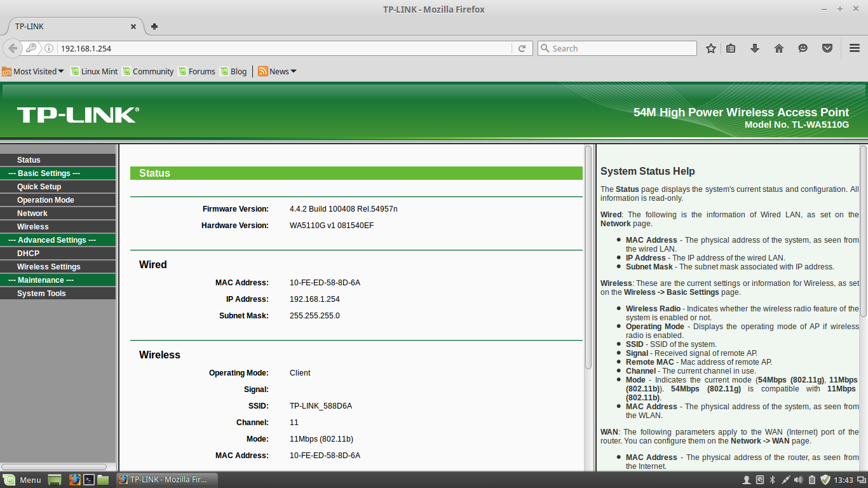Click the Pocket icon in toolbar
The width and height of the screenshot is (868, 488).
pyautogui.click(x=827, y=48)
